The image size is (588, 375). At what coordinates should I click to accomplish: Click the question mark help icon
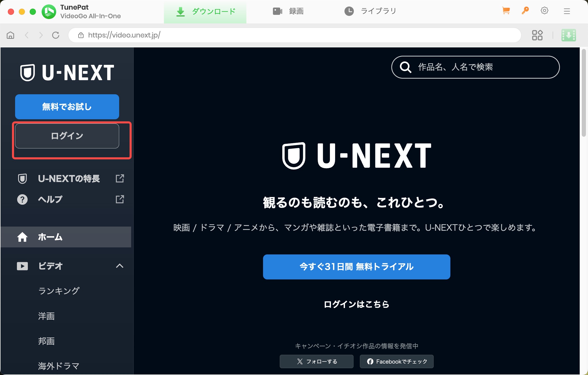click(x=22, y=199)
